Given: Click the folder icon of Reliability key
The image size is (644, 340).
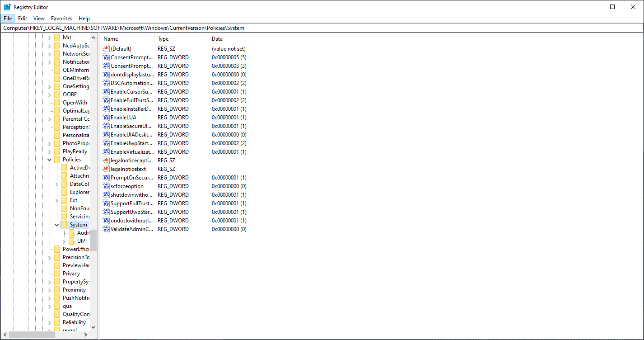Looking at the screenshot, I should click(x=57, y=322).
